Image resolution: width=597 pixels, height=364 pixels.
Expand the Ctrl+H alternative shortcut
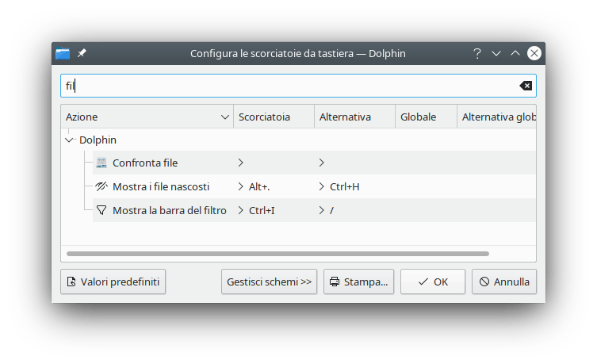pyautogui.click(x=321, y=186)
